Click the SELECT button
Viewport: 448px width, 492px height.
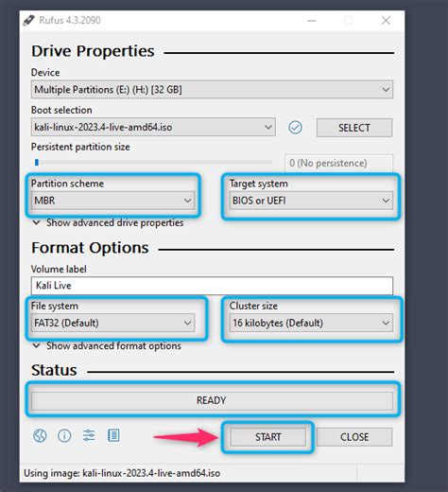[354, 128]
